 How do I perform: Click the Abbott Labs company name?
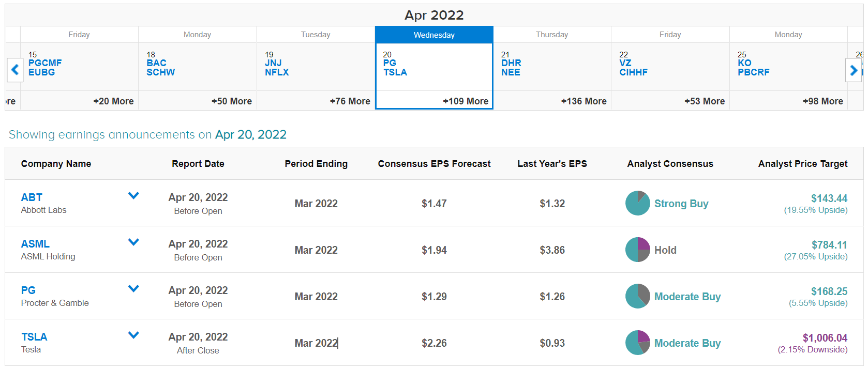(43, 210)
